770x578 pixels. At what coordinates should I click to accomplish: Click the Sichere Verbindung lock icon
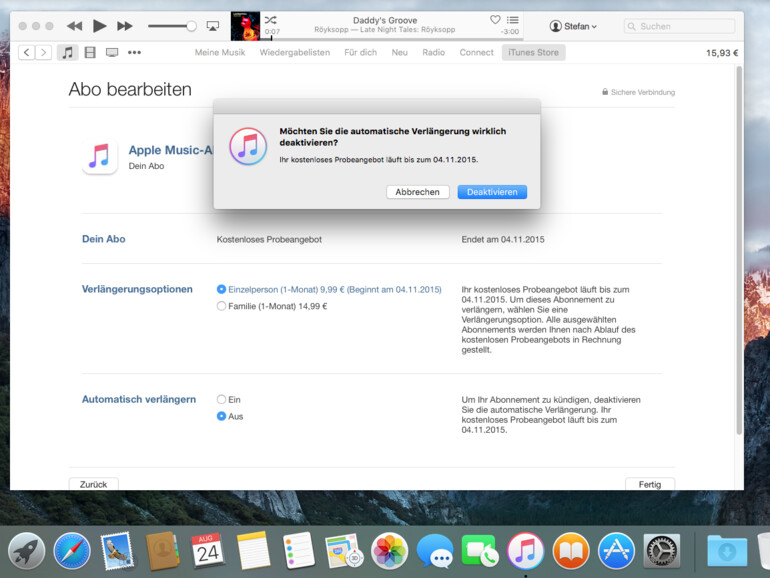(x=605, y=92)
